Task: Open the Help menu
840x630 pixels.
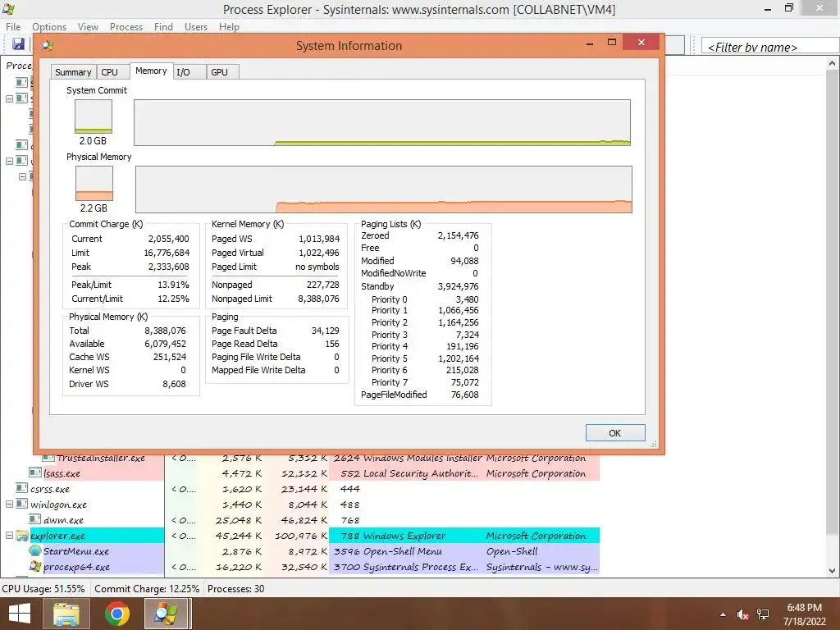Action: (229, 27)
